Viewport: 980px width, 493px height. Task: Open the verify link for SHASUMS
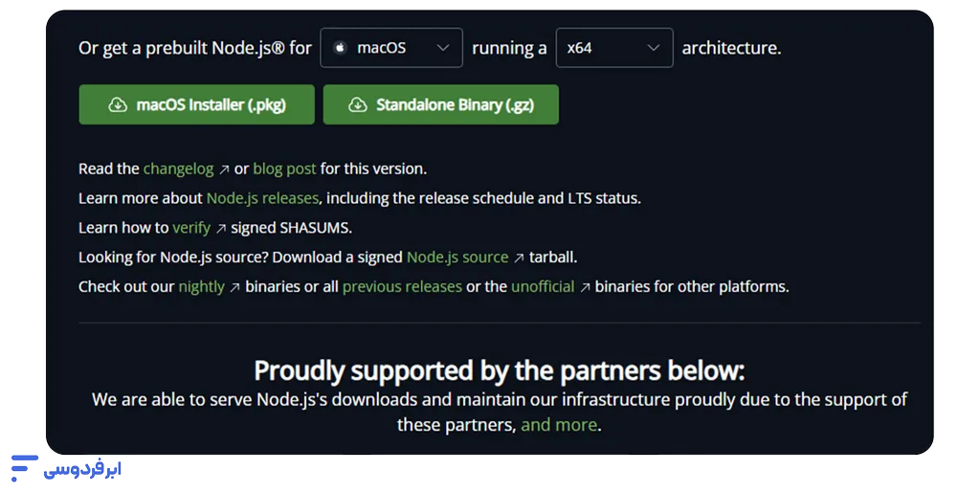[191, 228]
